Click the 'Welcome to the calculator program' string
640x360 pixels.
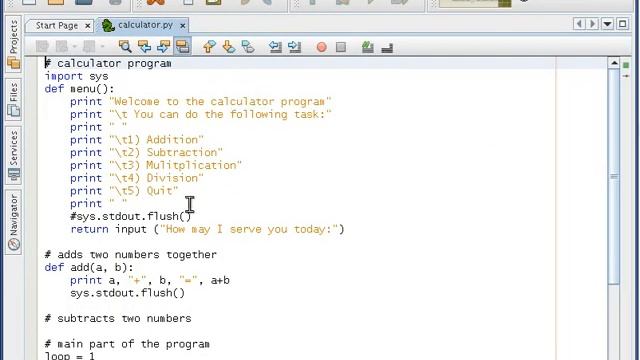(x=220, y=102)
